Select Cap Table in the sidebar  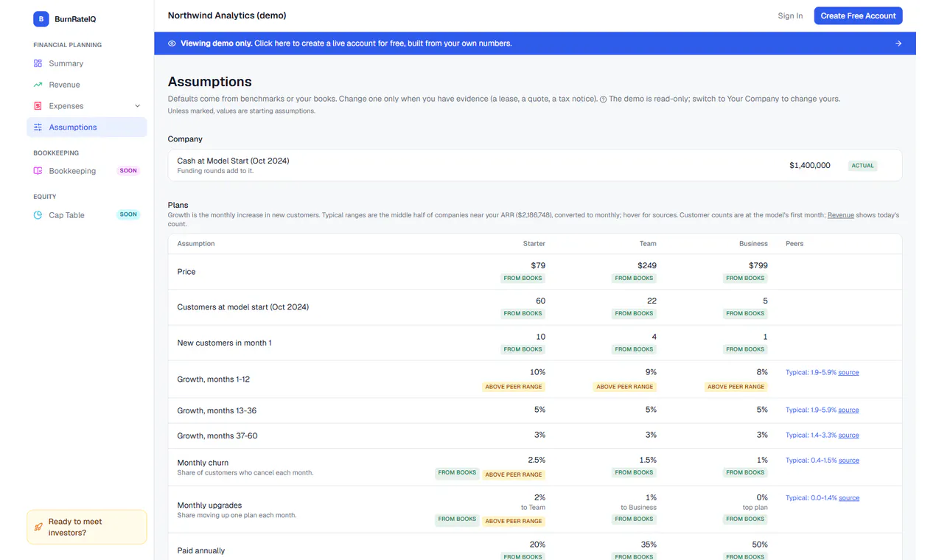point(87,215)
